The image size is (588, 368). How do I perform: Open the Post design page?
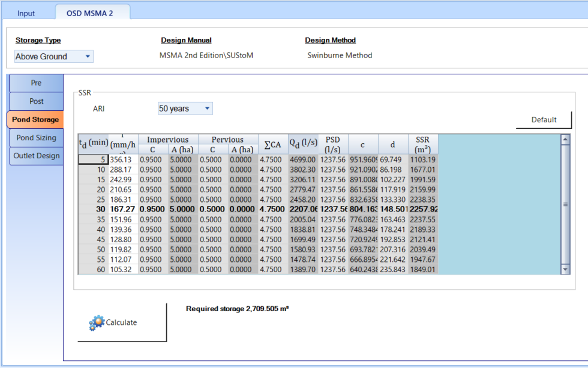pyautogui.click(x=35, y=101)
